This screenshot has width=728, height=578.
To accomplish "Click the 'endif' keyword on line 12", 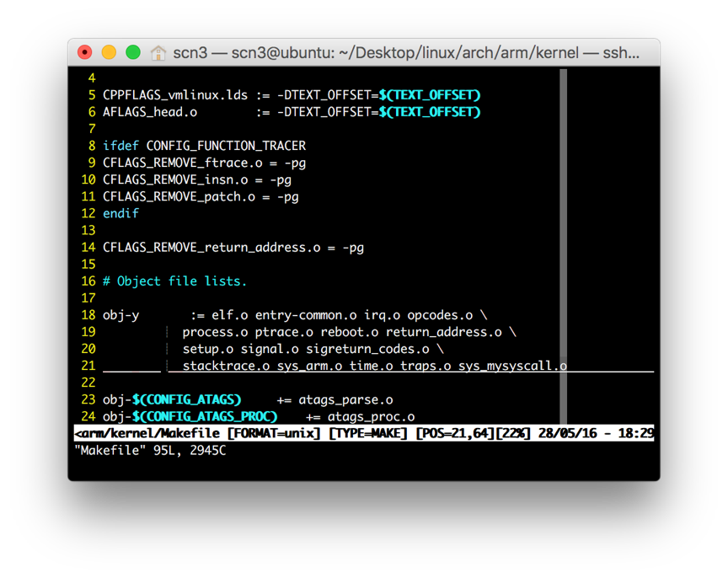I will 120,213.
